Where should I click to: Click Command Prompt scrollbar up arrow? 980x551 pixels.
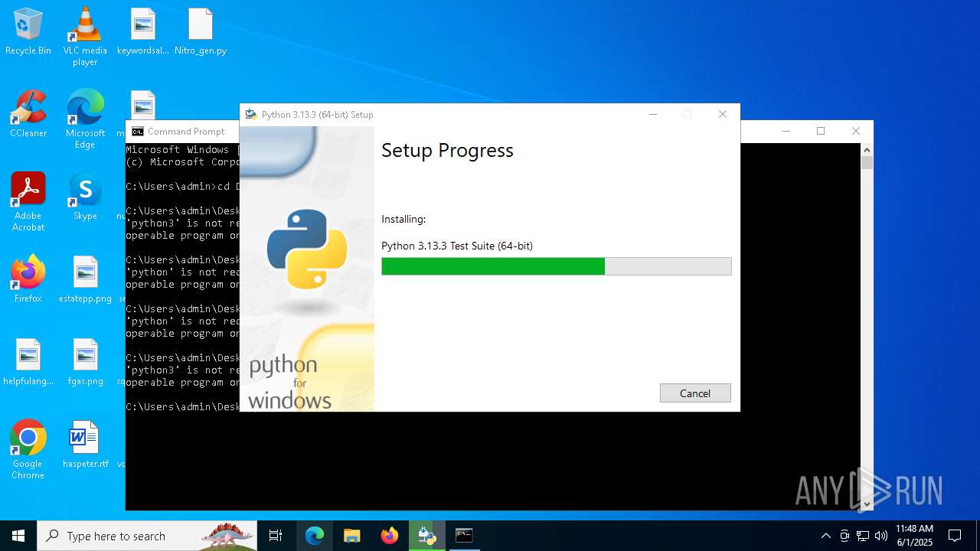(x=867, y=150)
